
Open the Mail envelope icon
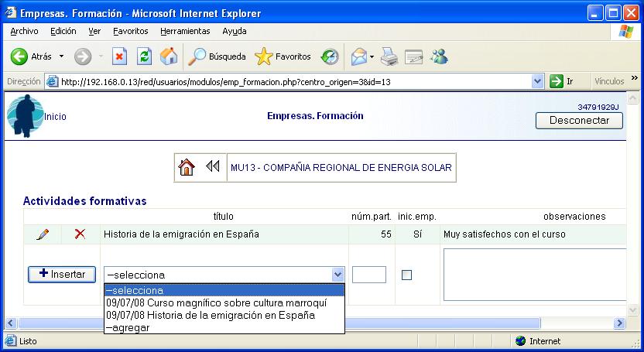tap(358, 56)
